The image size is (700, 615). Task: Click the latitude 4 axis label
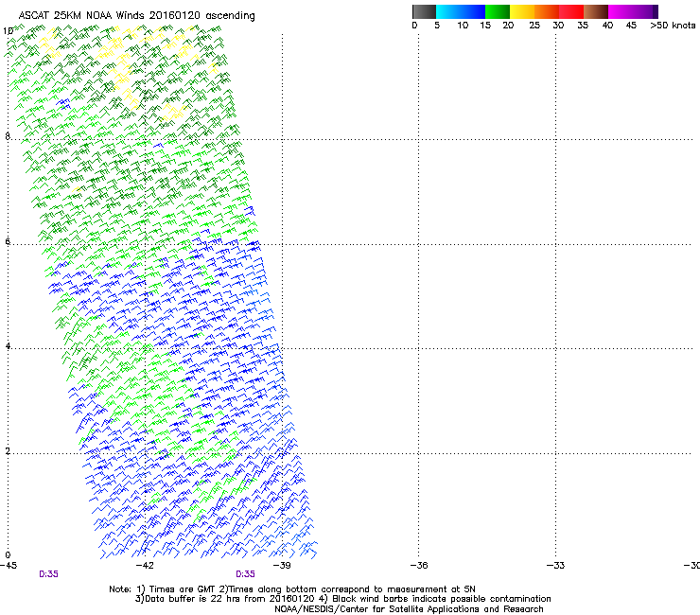click(8, 346)
